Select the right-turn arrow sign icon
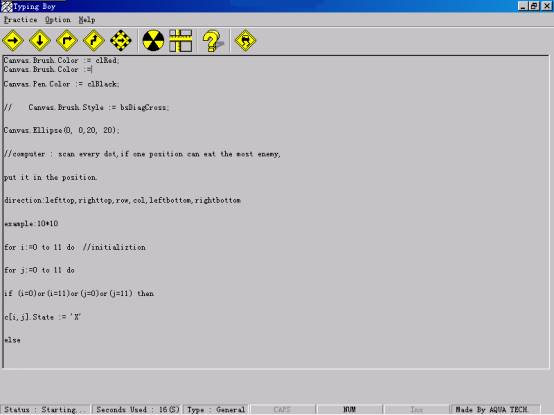 (x=67, y=41)
